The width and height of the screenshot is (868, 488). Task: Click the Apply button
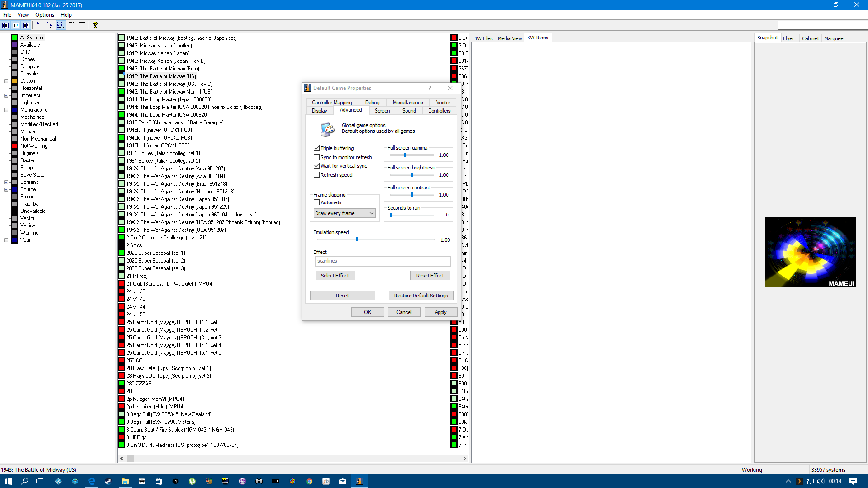point(440,312)
